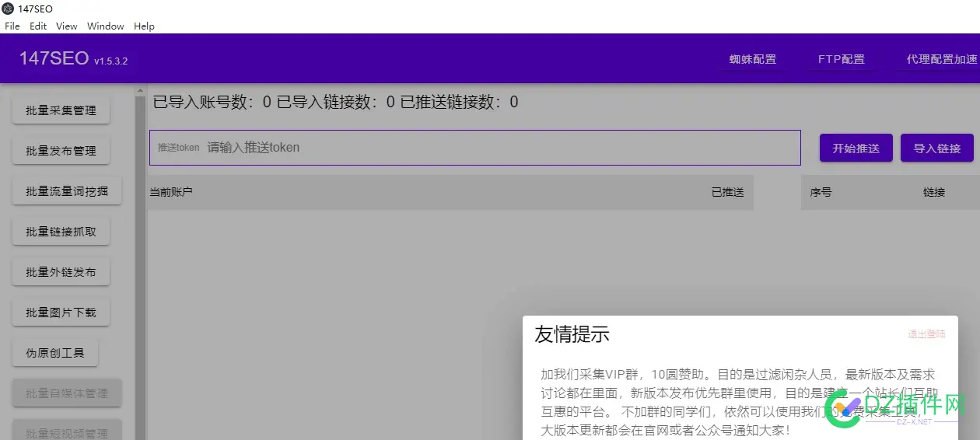The height and width of the screenshot is (440, 980).
Task: Open 代理配置加速 tab
Action: pyautogui.click(x=940, y=59)
